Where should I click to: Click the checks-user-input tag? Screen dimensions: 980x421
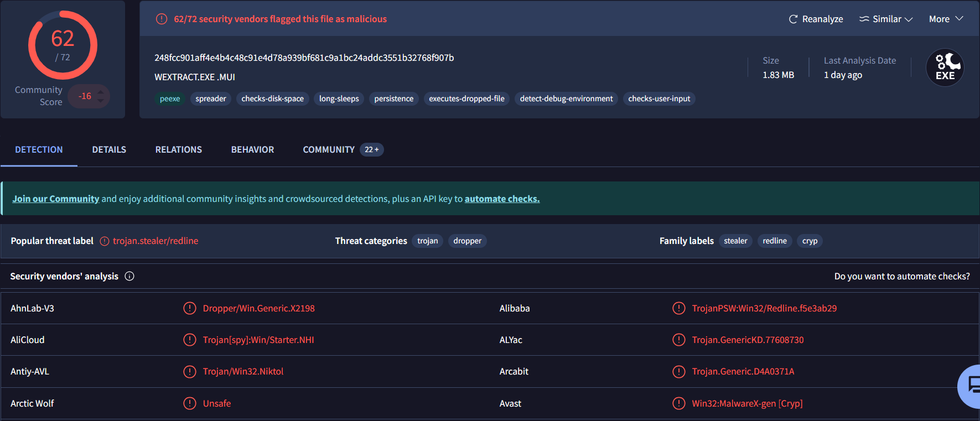click(659, 98)
